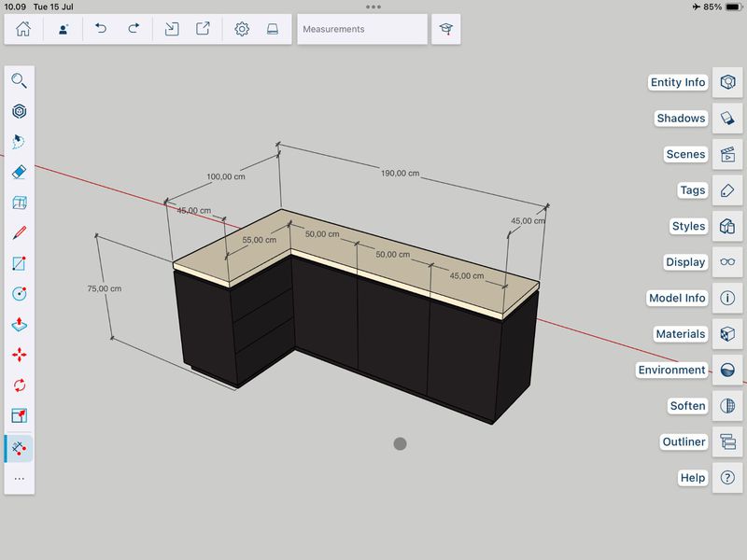This screenshot has height=560, width=747.
Task: Tap the import icon with inward arrow
Action: (x=172, y=29)
